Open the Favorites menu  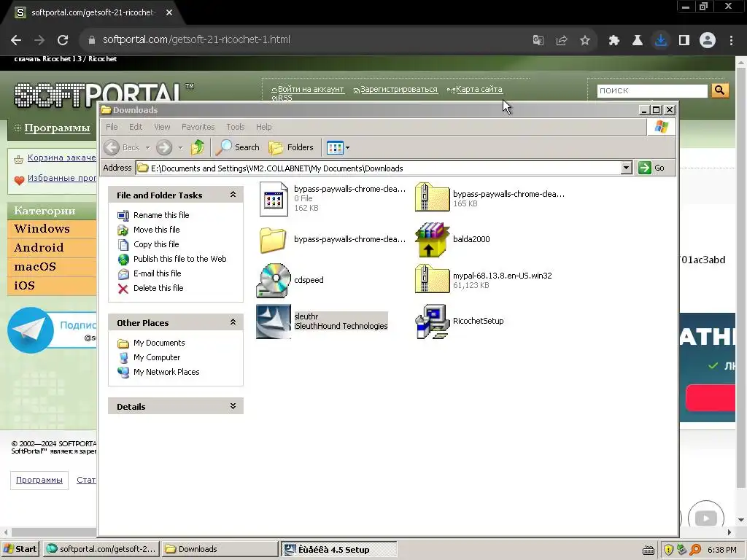[x=198, y=127]
